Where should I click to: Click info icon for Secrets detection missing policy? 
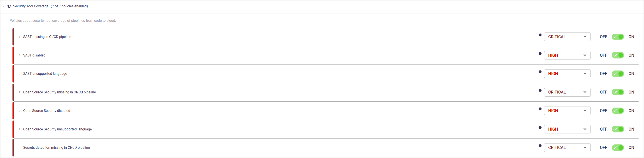(x=540, y=146)
